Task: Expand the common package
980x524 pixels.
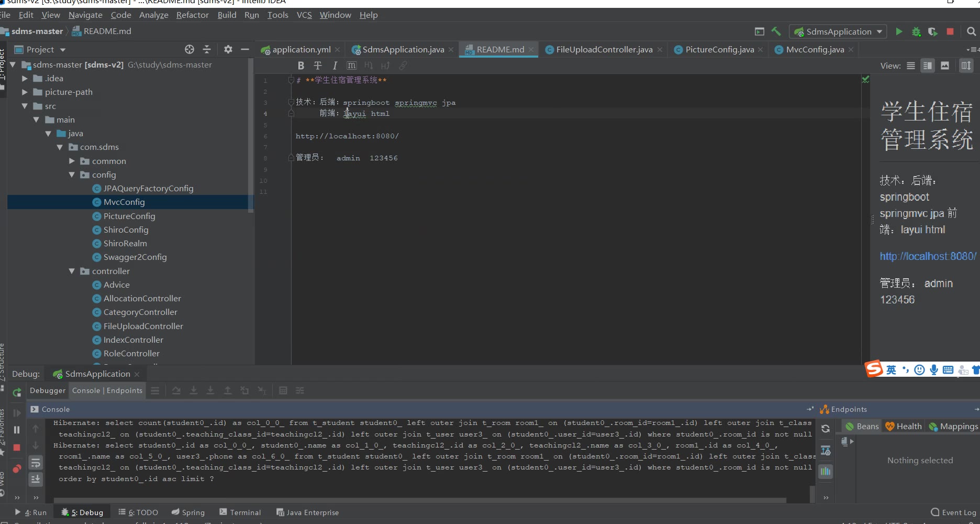Action: 72,161
